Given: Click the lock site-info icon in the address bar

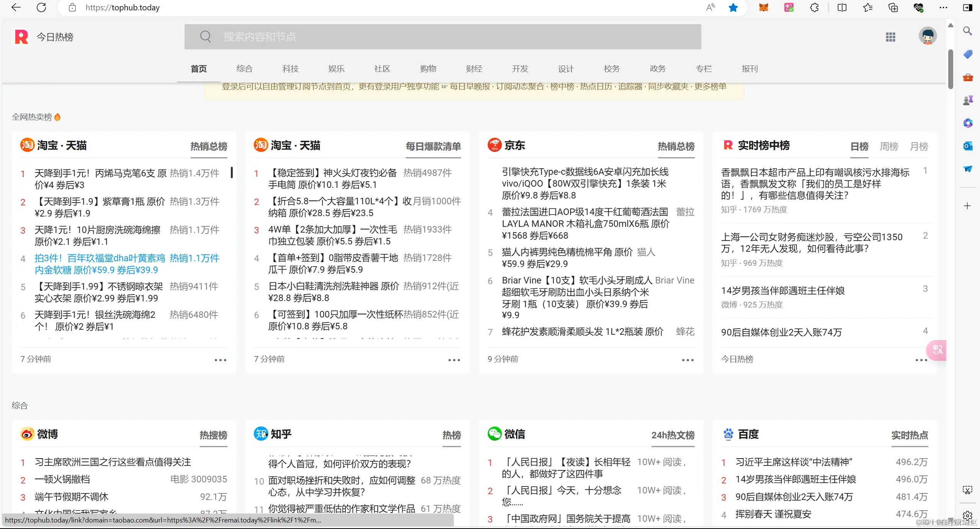Looking at the screenshot, I should point(72,7).
